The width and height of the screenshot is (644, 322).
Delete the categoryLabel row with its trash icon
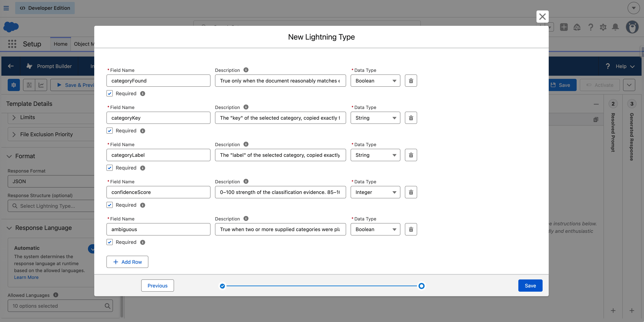pos(411,155)
